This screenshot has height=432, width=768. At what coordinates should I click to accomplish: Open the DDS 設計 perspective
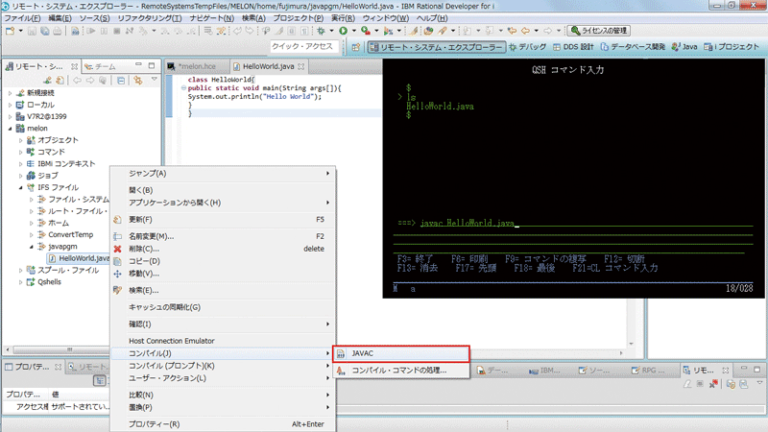point(575,47)
